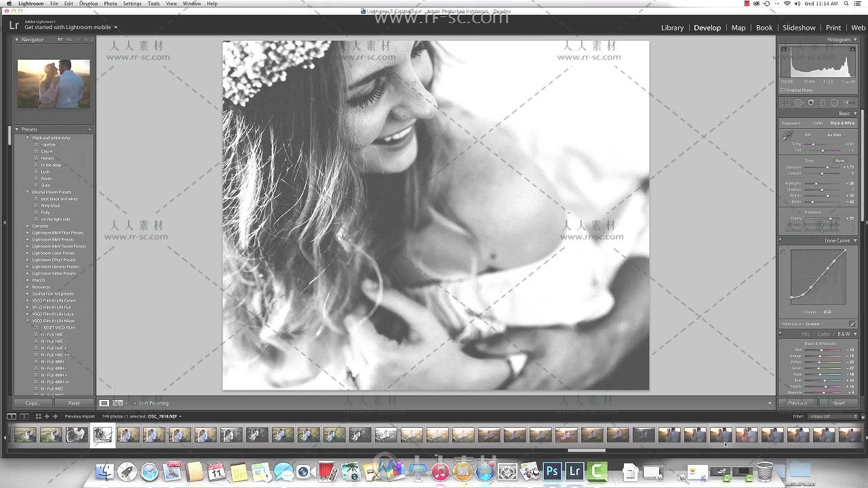This screenshot has width=868, height=488.
Task: Open the Photo menu
Action: coord(111,3)
